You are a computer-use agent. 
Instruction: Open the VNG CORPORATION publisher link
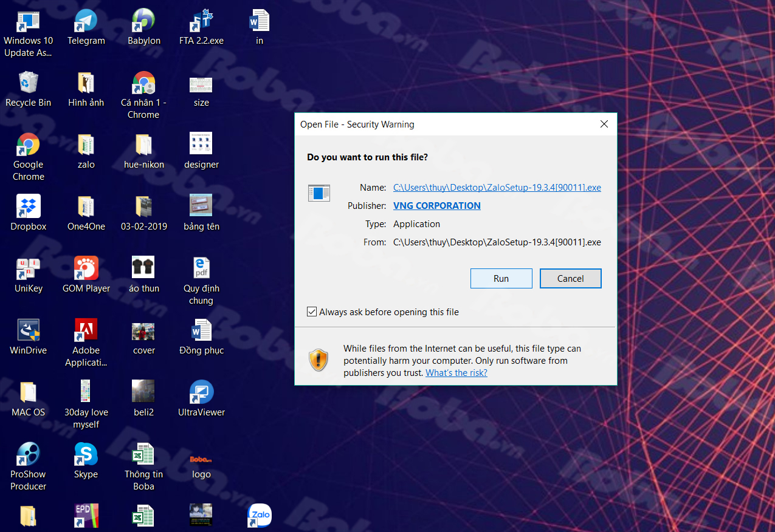tap(436, 206)
